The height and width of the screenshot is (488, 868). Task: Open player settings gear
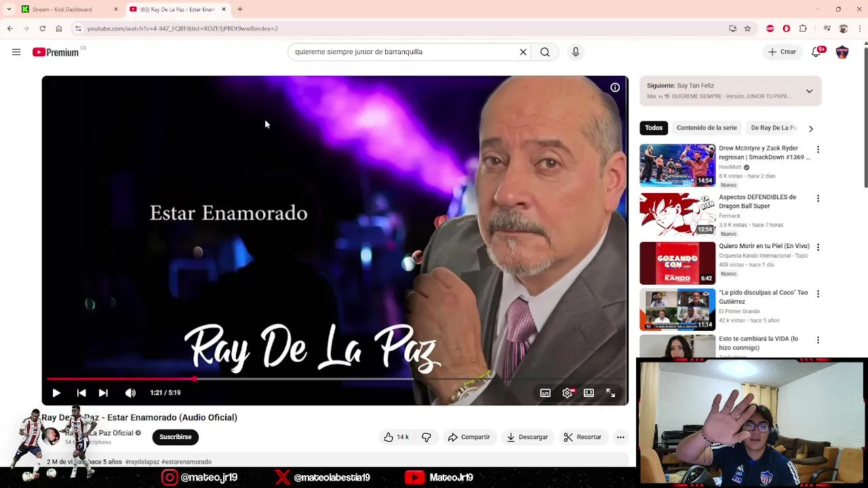568,393
